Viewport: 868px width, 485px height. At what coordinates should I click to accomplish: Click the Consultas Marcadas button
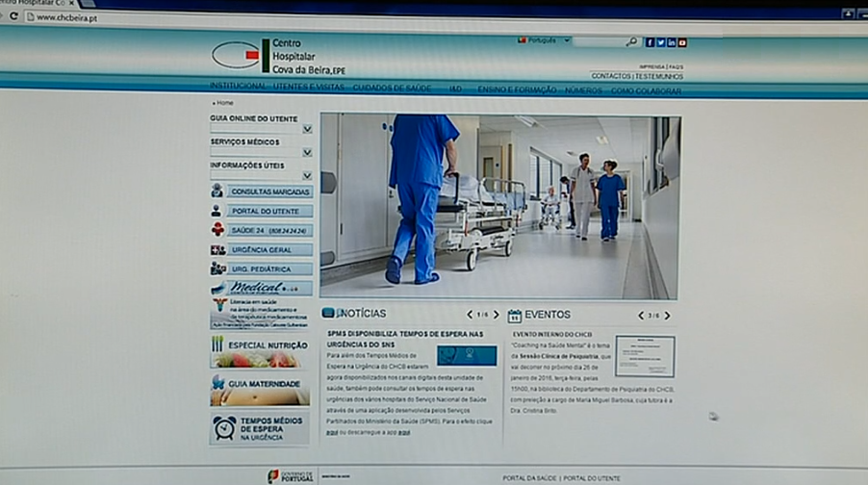point(269,191)
